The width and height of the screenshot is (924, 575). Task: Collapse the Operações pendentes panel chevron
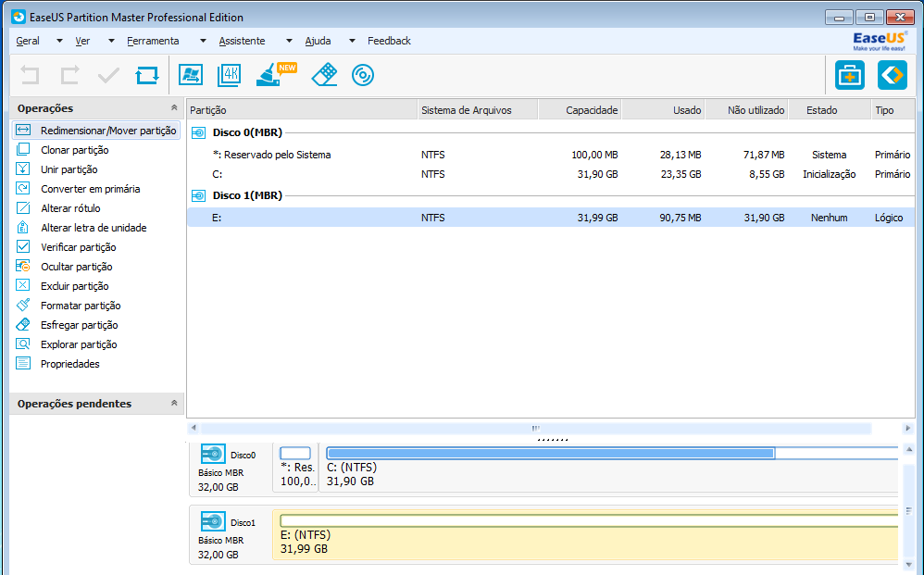174,403
